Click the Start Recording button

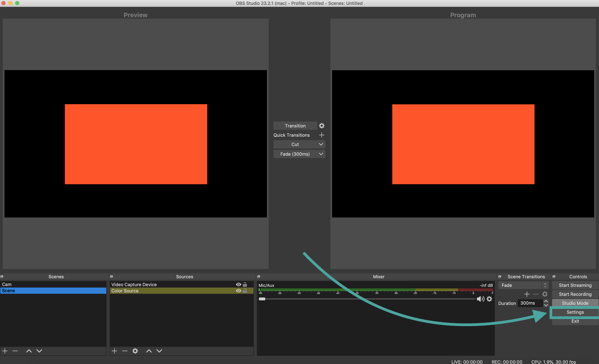pos(575,294)
